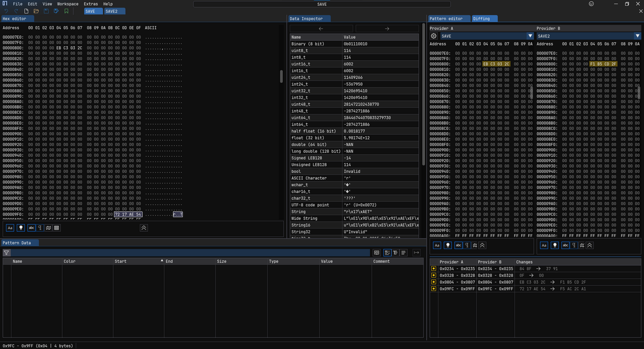644x349 pixels.
Task: Open the View menu
Action: [47, 4]
